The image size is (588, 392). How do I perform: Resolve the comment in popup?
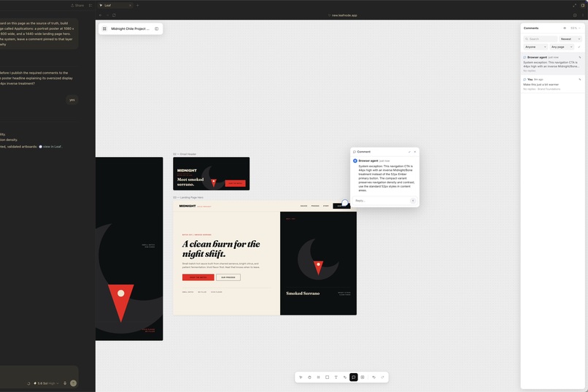point(409,152)
